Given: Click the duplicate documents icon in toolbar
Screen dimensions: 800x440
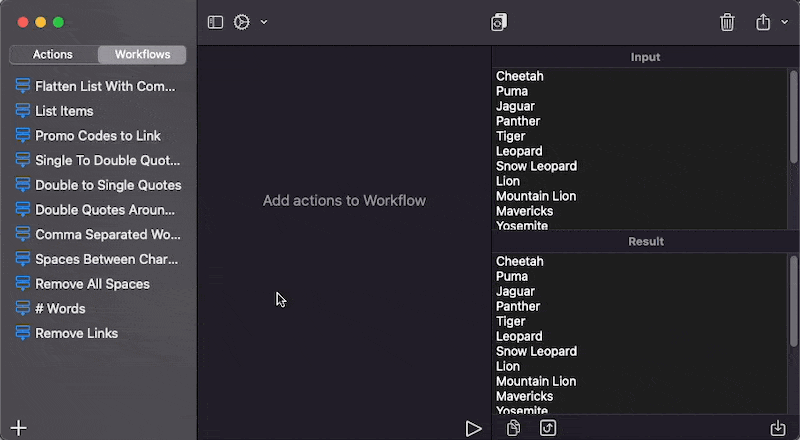Looking at the screenshot, I should [x=498, y=22].
